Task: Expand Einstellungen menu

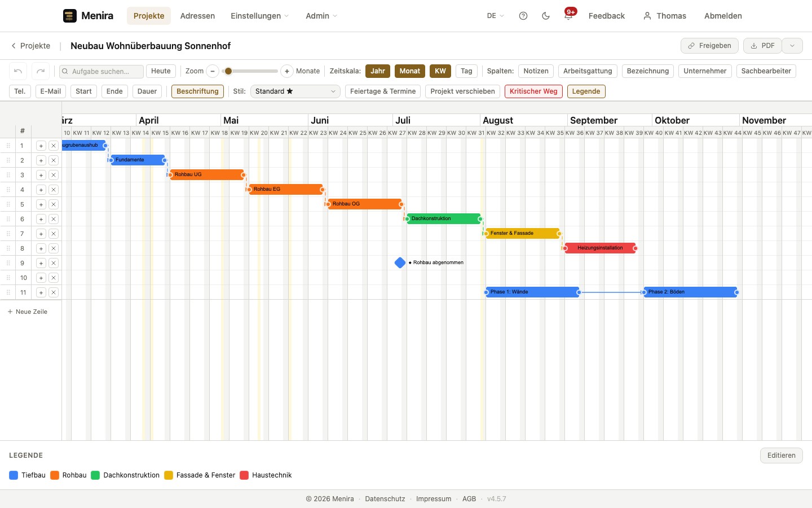Action: click(259, 16)
